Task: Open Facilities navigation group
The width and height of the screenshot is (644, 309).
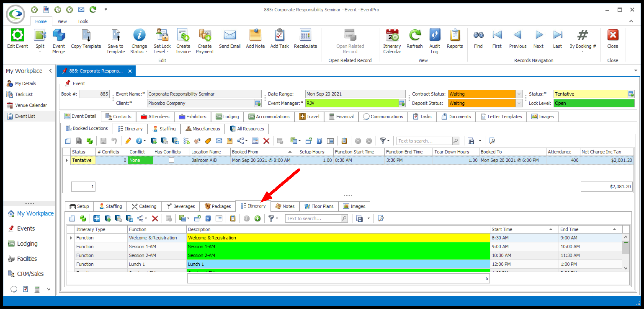Action: coord(27,259)
